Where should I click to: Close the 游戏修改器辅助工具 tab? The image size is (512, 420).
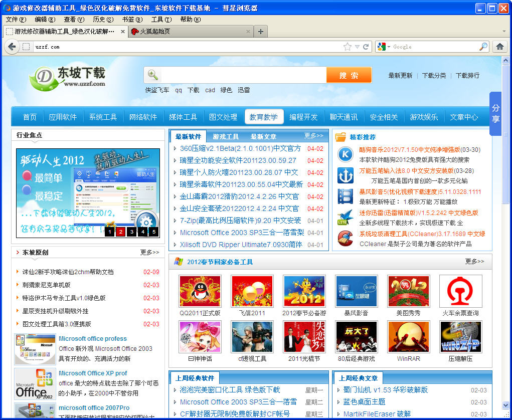pos(123,32)
